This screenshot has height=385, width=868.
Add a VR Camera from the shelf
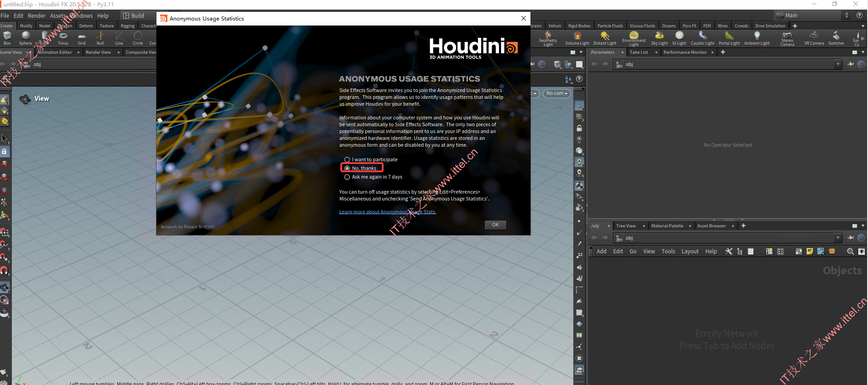814,38
